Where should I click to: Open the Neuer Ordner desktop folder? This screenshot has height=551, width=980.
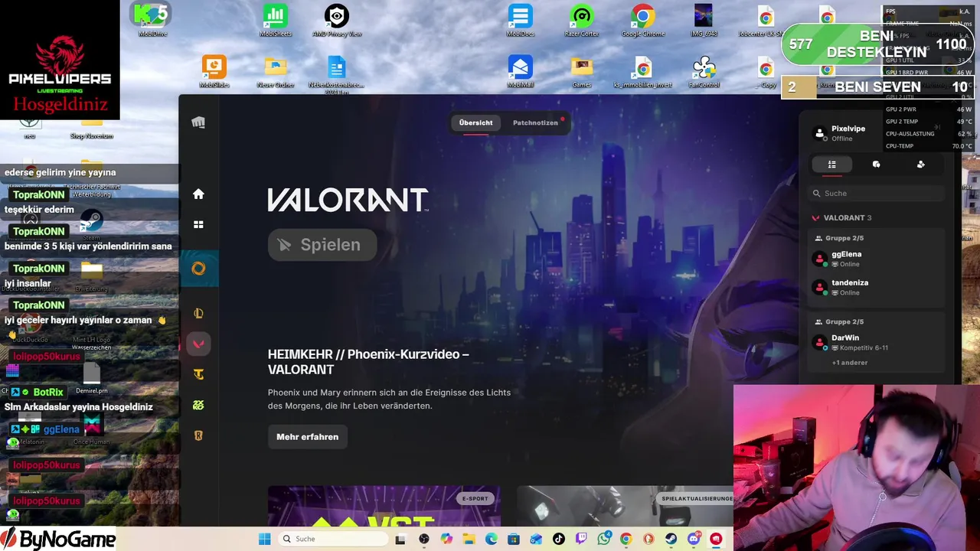276,72
